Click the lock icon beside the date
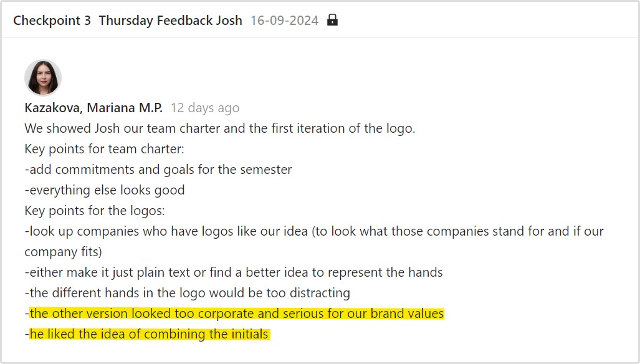 point(333,20)
